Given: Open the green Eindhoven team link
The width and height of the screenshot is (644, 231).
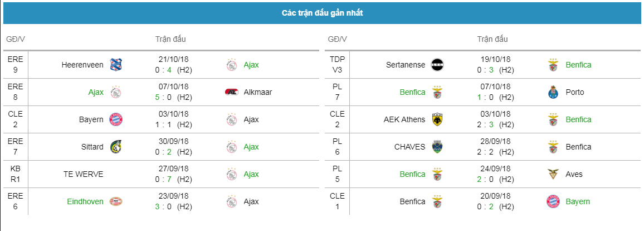Looking at the screenshot, I should click(x=85, y=201).
